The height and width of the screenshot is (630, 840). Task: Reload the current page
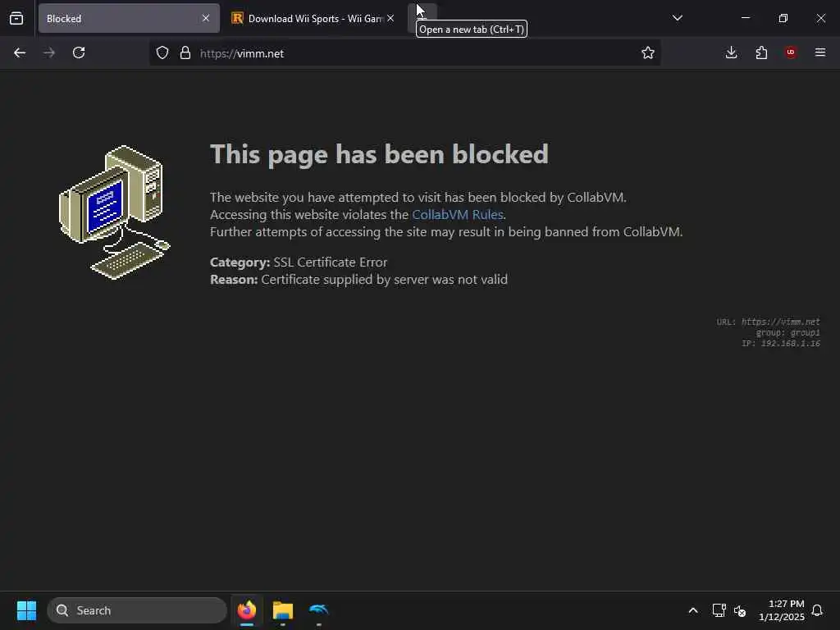point(79,53)
